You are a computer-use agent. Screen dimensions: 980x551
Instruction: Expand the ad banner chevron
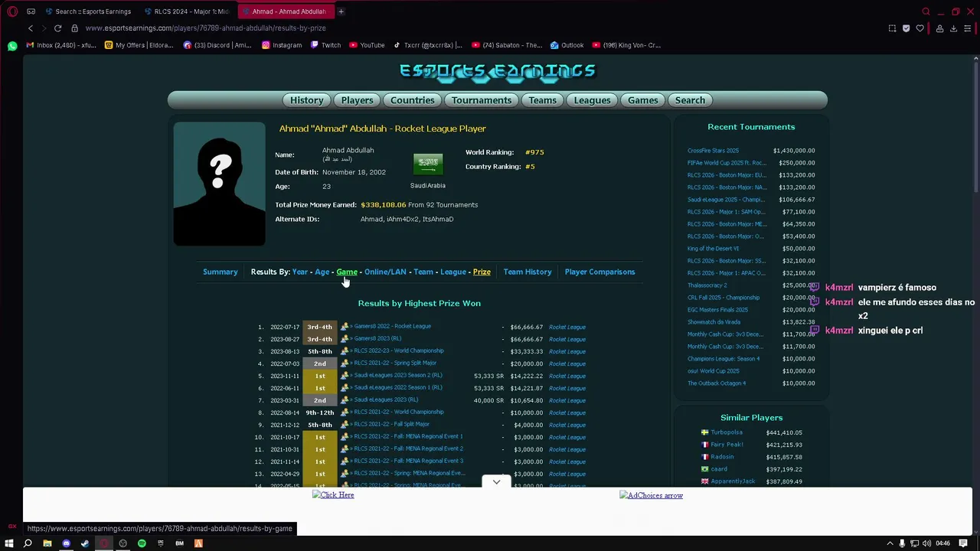point(496,481)
